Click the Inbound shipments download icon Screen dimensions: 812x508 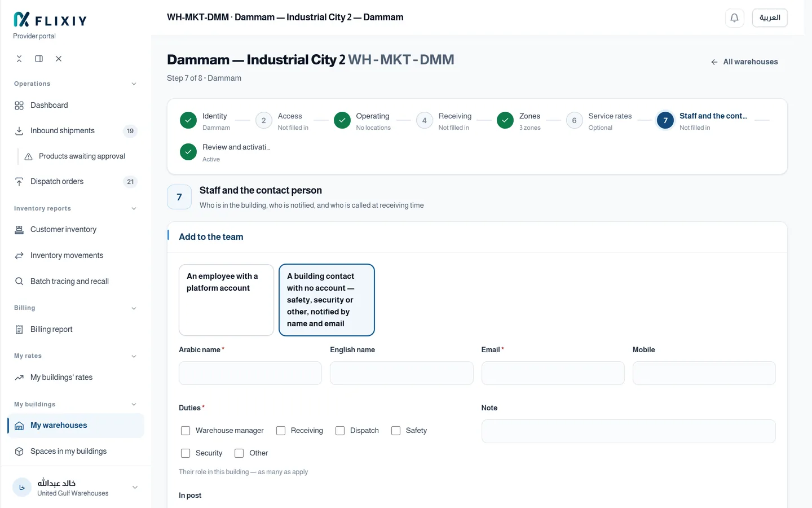click(x=19, y=131)
